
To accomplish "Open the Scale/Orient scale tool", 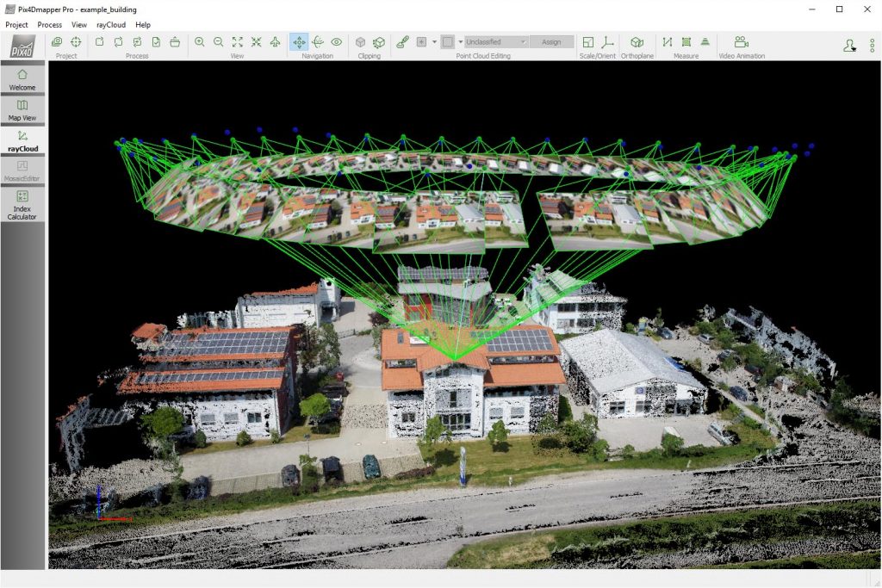I will (x=587, y=41).
